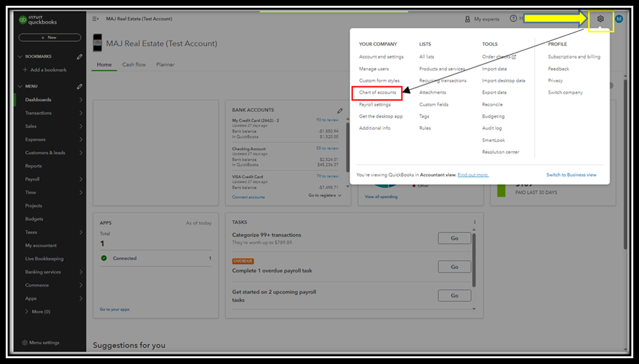Image resolution: width=639 pixels, height=364 pixels.
Task: Open Rules list
Action: pyautogui.click(x=425, y=128)
